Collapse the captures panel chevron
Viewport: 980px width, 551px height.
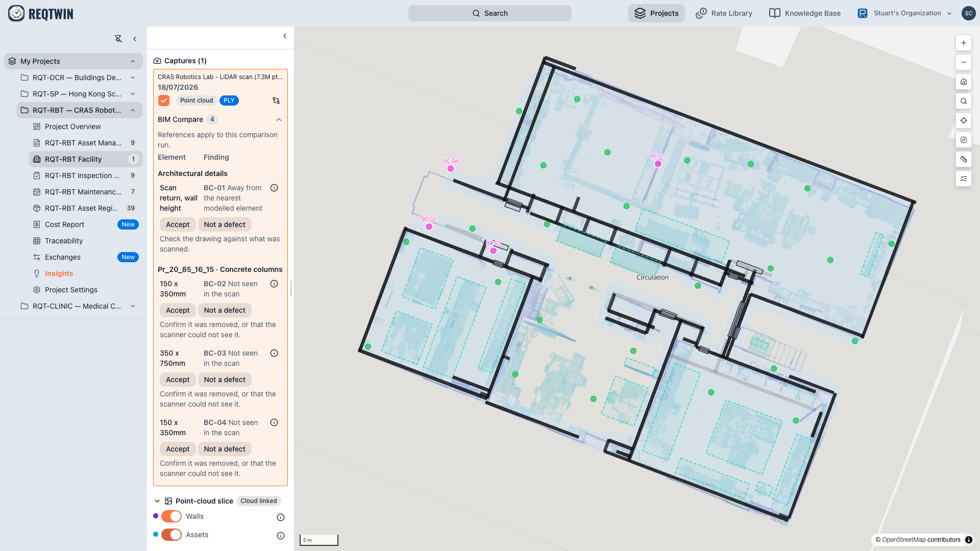285,36
